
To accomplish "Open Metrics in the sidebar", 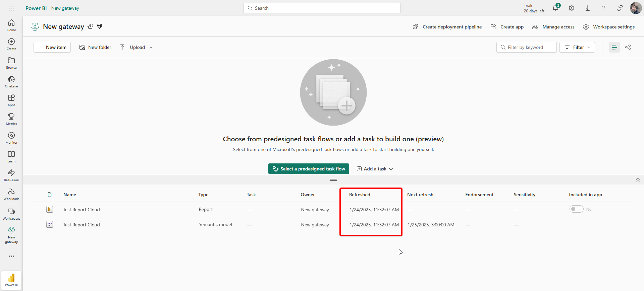I will click(11, 119).
